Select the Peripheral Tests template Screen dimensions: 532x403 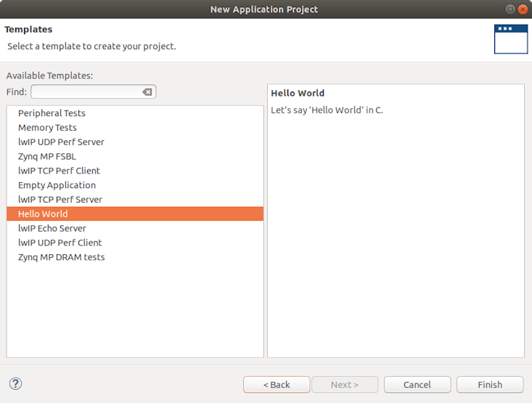click(52, 113)
